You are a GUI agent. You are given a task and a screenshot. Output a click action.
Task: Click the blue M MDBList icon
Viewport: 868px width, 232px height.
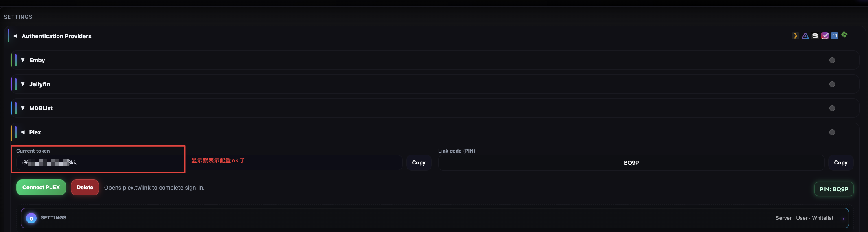[x=835, y=36]
